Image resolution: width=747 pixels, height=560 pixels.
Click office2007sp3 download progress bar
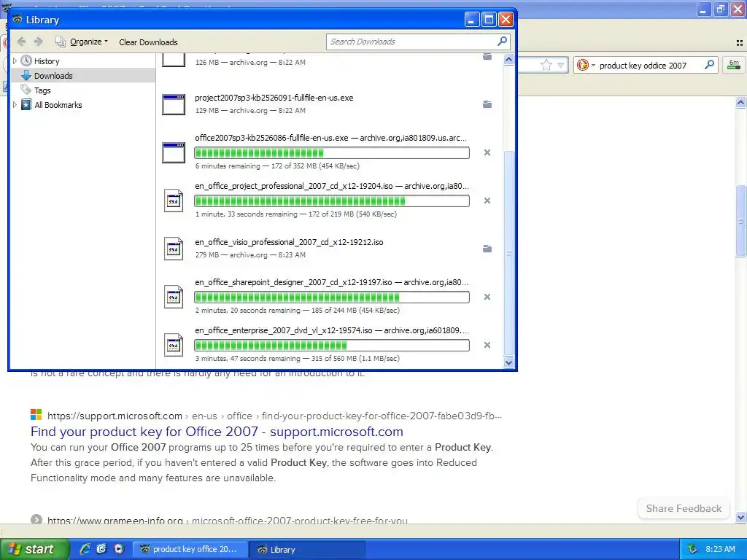332,153
